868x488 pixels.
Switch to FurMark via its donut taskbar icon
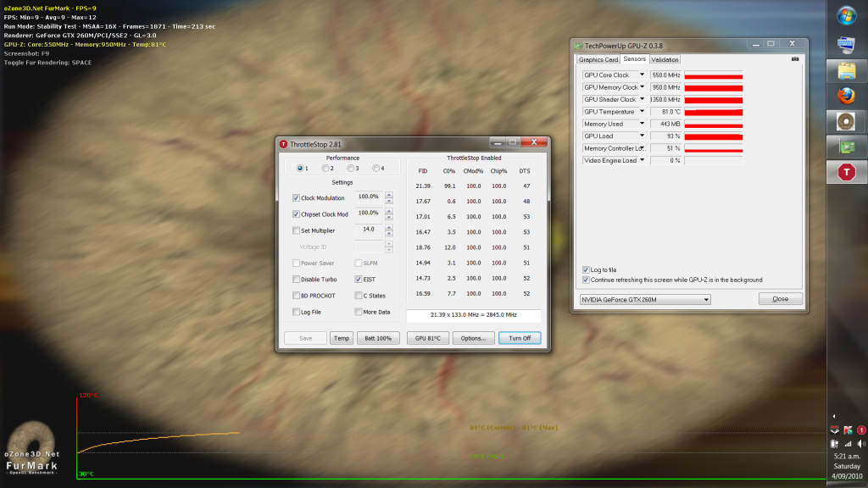pyautogui.click(x=847, y=122)
